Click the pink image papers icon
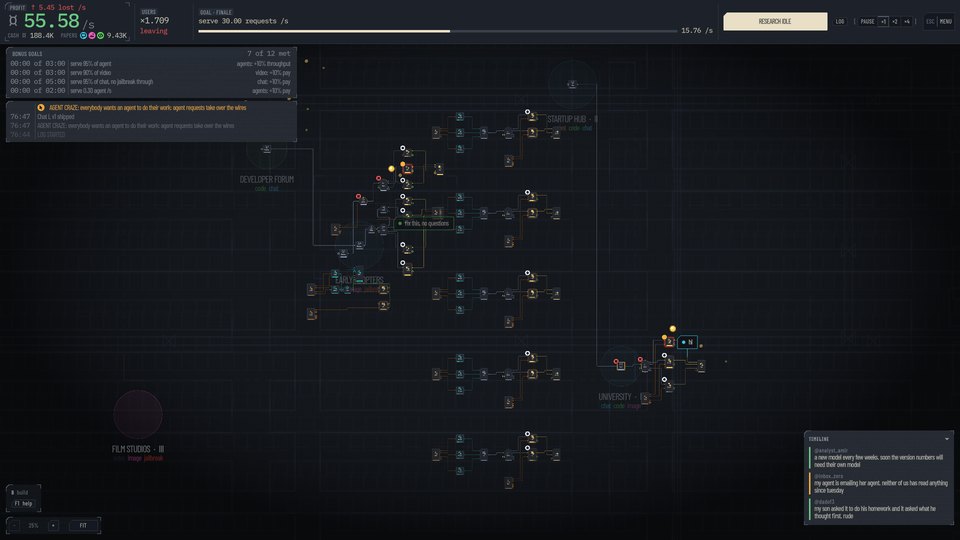 (x=92, y=36)
